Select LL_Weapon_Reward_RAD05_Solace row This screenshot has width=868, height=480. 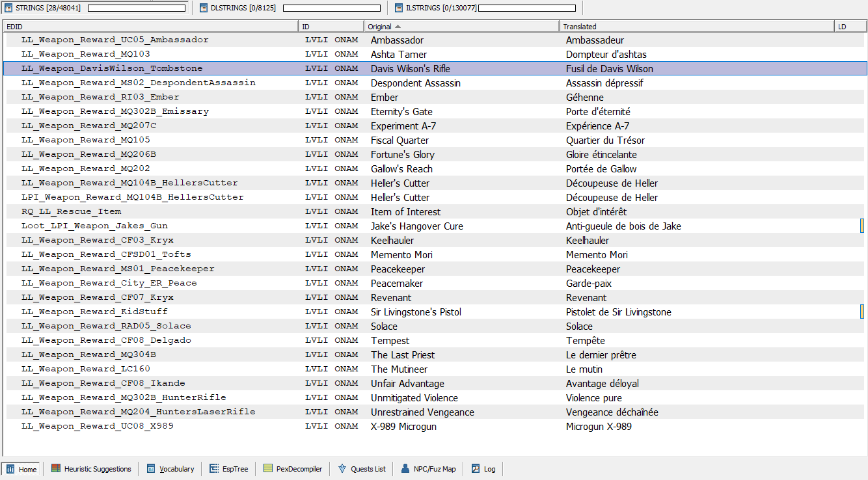pyautogui.click(x=435, y=326)
